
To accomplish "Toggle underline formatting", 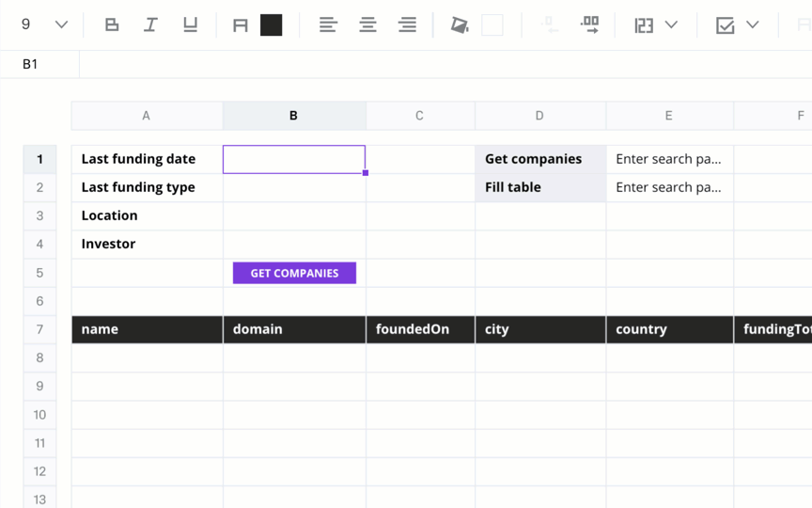I will [x=190, y=24].
